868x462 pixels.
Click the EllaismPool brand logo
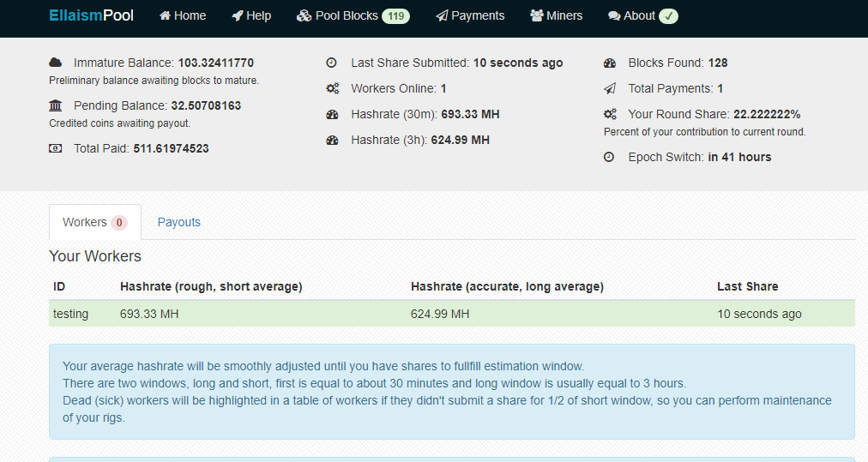[x=91, y=15]
